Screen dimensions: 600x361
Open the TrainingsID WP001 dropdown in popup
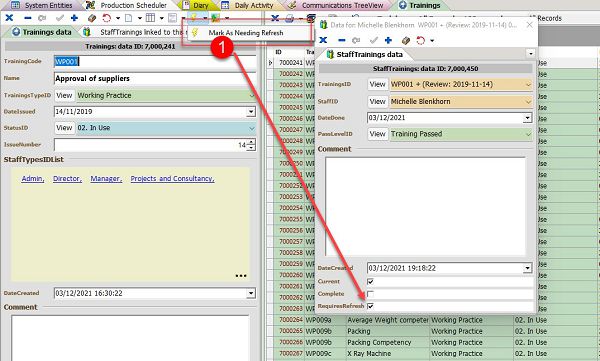528,84
